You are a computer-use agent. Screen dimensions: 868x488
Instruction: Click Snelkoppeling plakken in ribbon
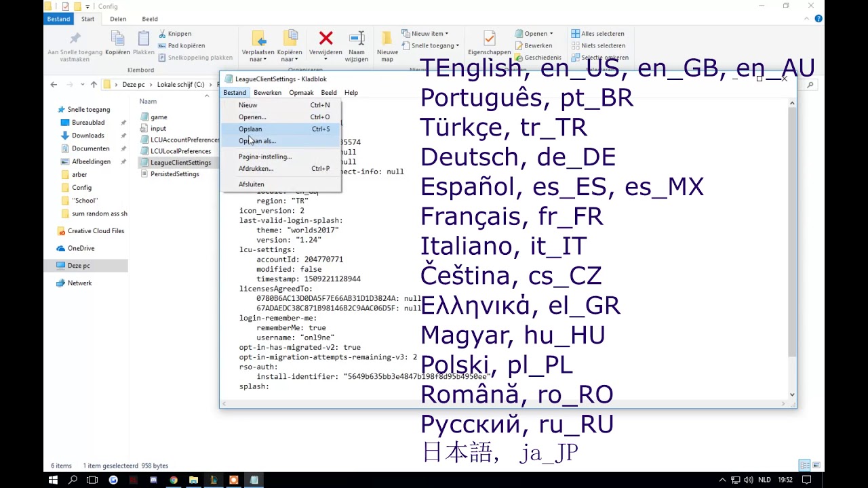click(195, 58)
